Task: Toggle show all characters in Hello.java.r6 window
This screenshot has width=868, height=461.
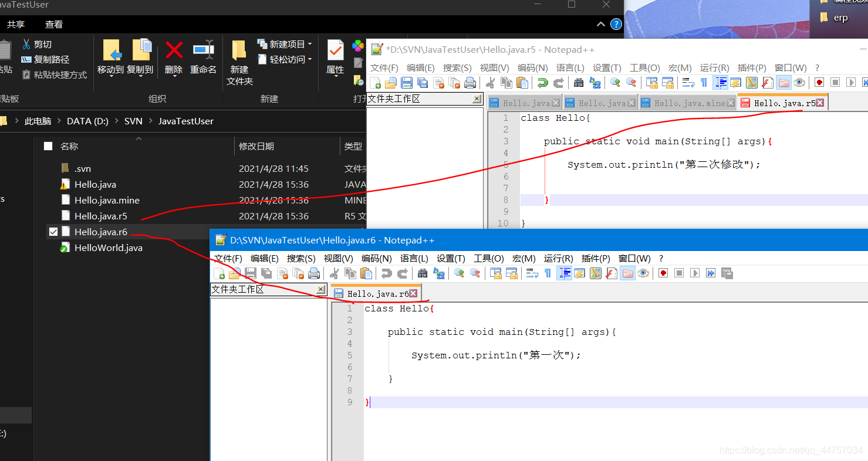Action: [x=548, y=273]
